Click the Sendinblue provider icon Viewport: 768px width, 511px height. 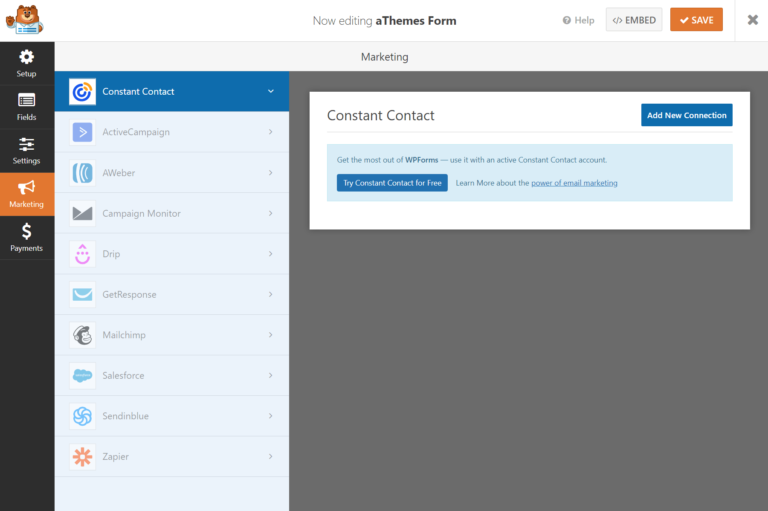(x=82, y=416)
